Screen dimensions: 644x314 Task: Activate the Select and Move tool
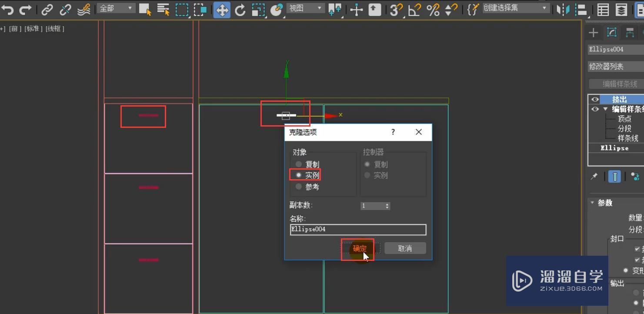pos(222,10)
